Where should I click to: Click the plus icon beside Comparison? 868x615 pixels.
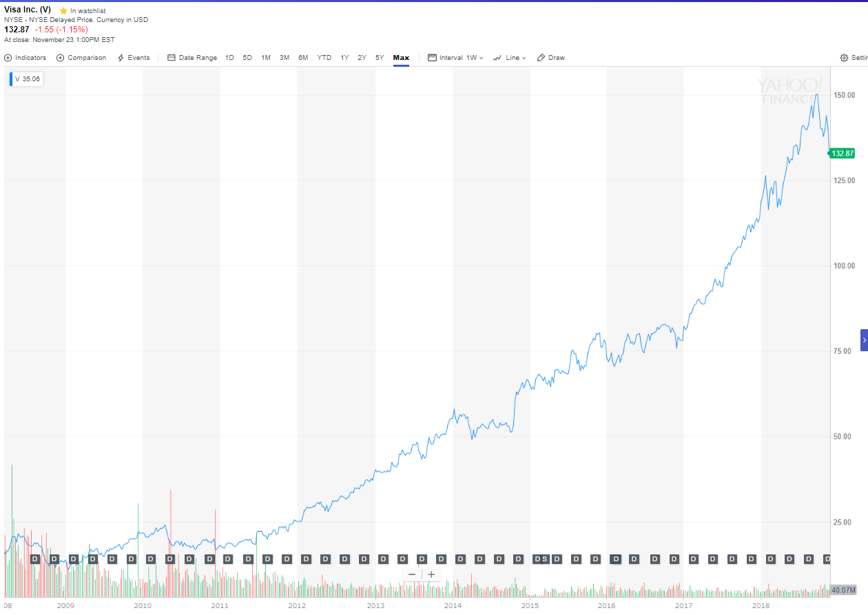pyautogui.click(x=61, y=58)
